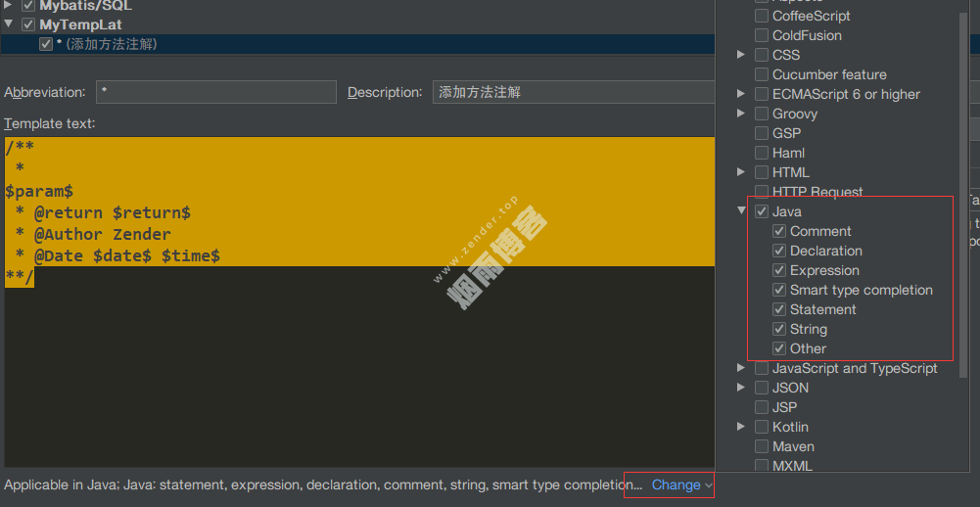Expand the CSS context node
This screenshot has width=980, height=507.
tap(742, 55)
